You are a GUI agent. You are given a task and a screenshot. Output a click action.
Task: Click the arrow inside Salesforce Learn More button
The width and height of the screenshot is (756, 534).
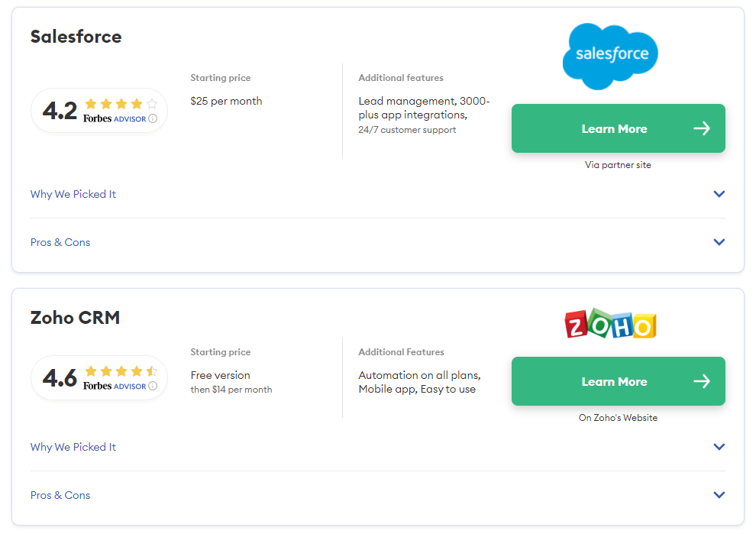click(701, 128)
